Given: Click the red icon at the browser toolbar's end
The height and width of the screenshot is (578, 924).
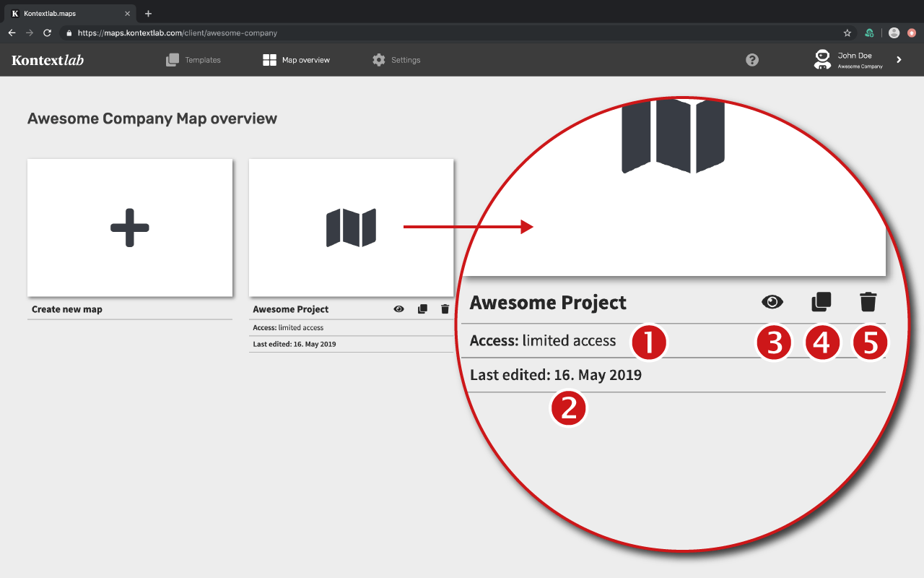Looking at the screenshot, I should pyautogui.click(x=912, y=33).
